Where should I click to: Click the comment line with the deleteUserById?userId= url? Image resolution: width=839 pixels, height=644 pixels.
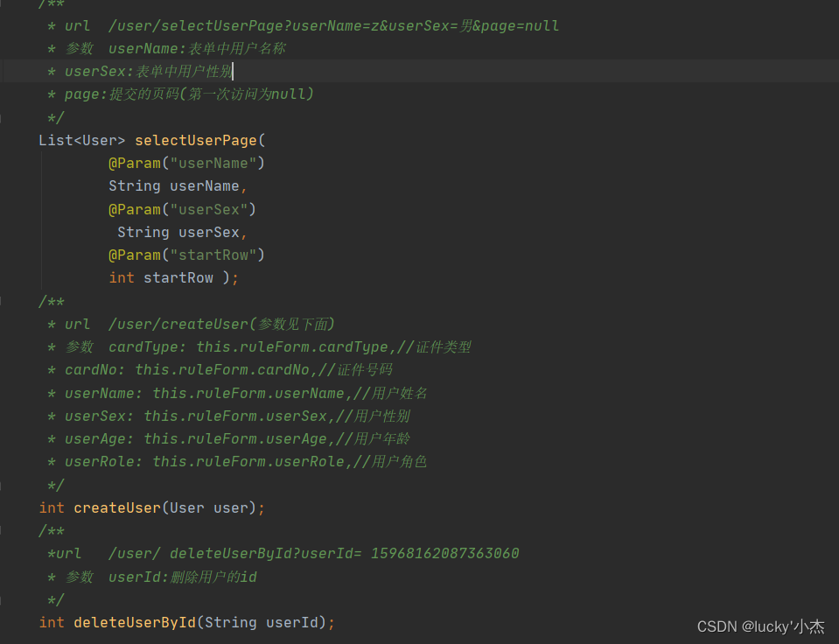(x=283, y=553)
